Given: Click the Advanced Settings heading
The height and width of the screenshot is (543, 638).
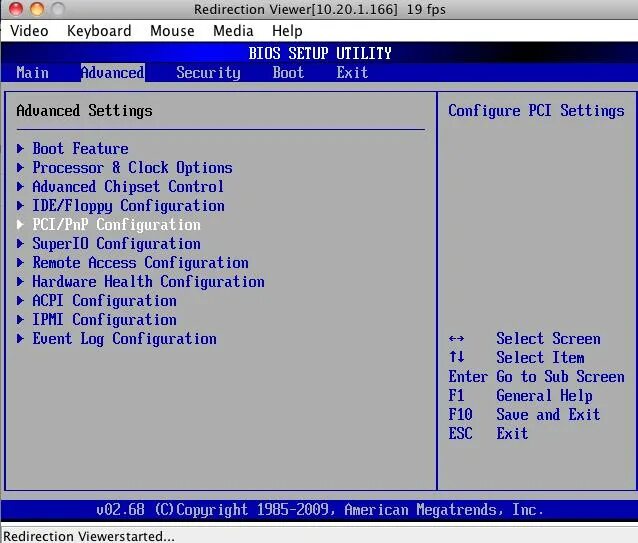Looking at the screenshot, I should 85,111.
